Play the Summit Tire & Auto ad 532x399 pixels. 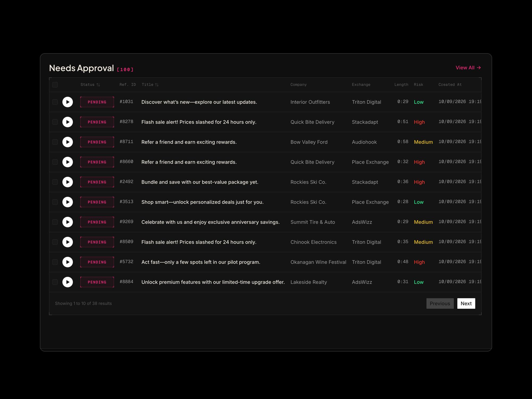[68, 222]
